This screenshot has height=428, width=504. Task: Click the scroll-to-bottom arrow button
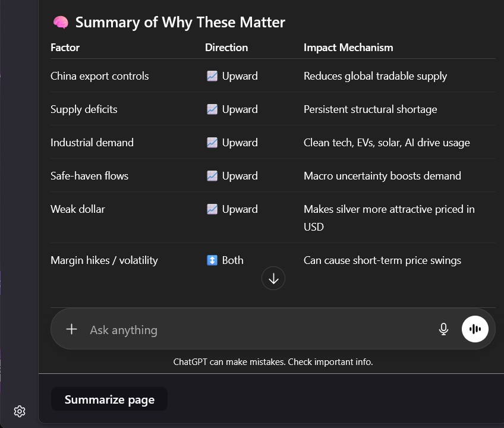coord(273,278)
